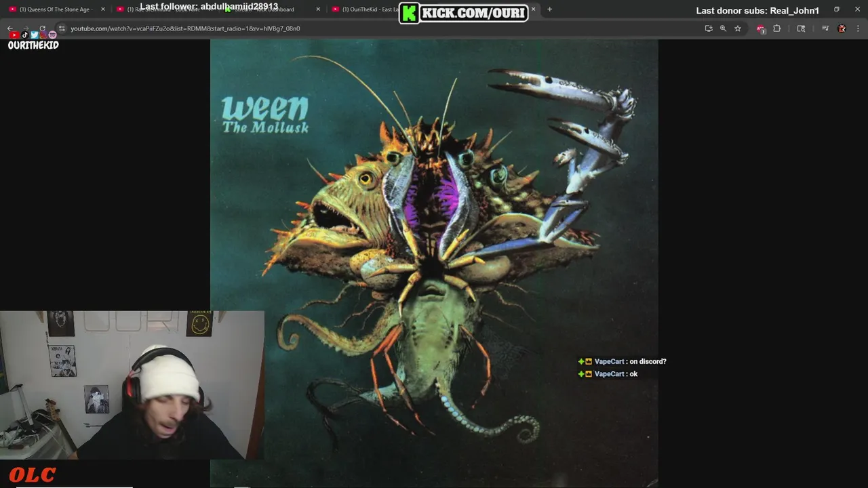Restore down the browser window
The height and width of the screenshot is (488, 868).
[x=837, y=9]
